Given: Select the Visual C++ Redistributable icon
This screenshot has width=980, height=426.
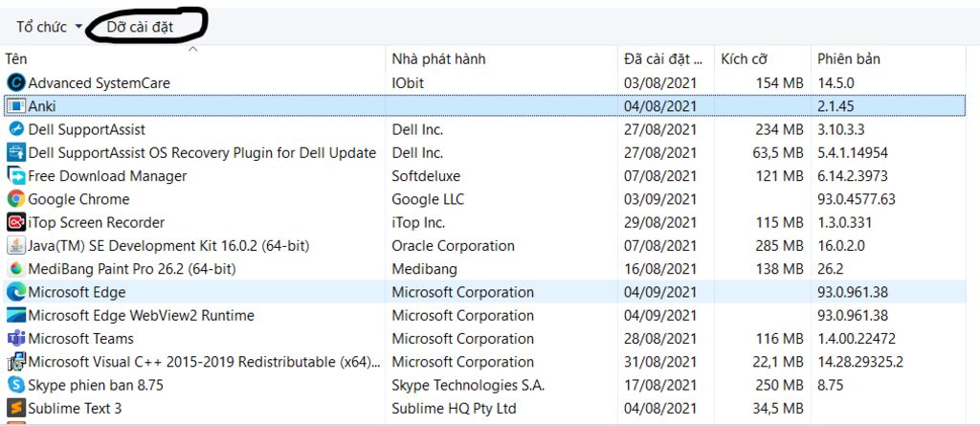Looking at the screenshot, I should coord(16,362).
